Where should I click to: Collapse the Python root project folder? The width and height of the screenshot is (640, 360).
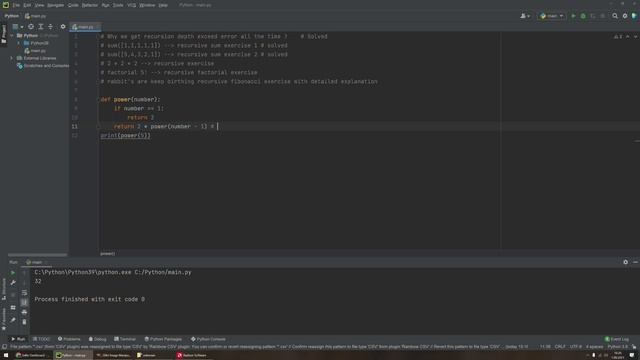pos(12,36)
